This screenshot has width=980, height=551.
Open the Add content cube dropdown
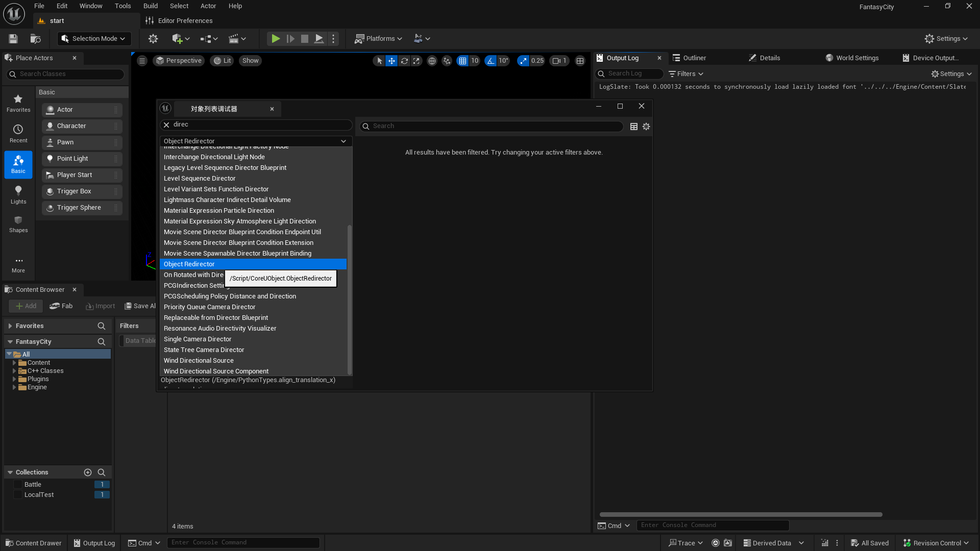coord(181,39)
